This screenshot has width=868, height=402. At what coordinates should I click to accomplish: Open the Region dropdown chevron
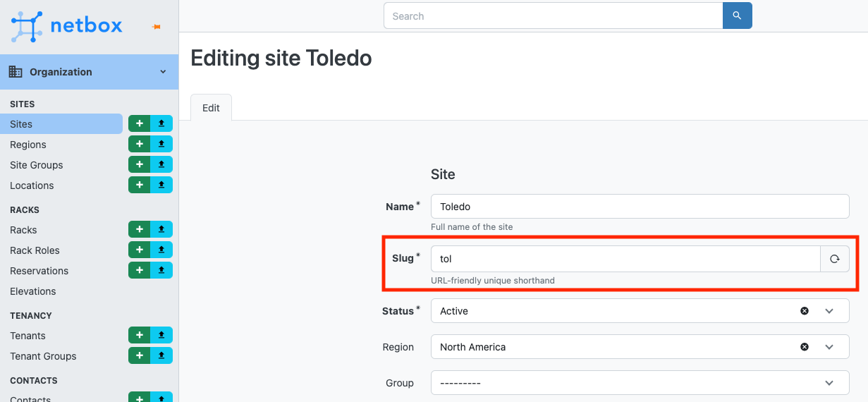pos(829,347)
